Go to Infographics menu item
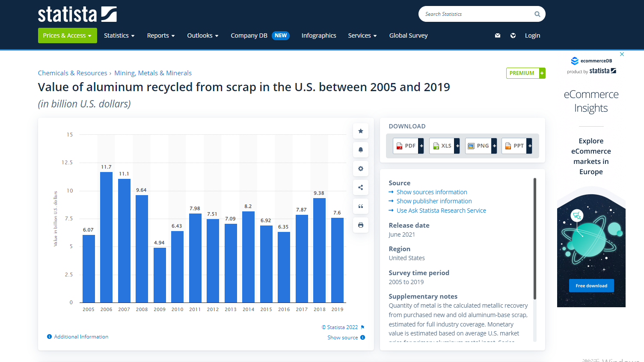Screen dimensions: 644x362 (x=319, y=36)
